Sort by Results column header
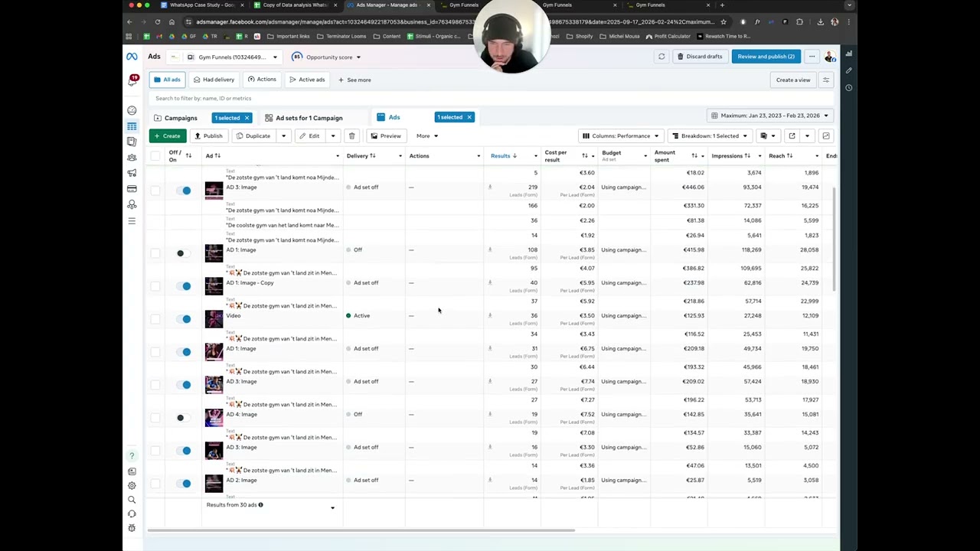This screenshot has height=551, width=980. click(x=504, y=156)
